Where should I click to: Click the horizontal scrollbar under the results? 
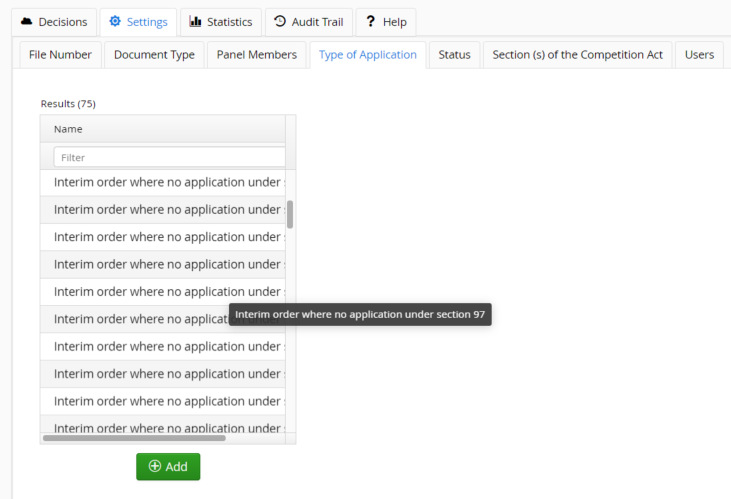point(134,438)
